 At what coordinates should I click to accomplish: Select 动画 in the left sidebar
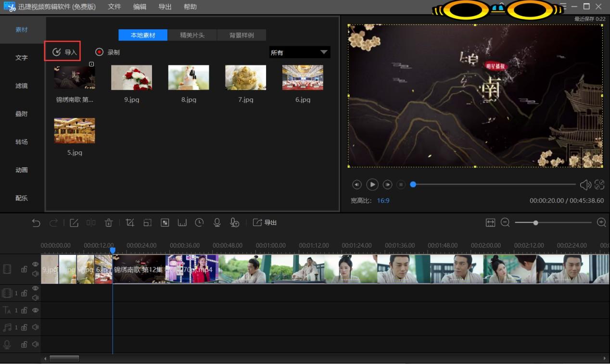point(22,170)
